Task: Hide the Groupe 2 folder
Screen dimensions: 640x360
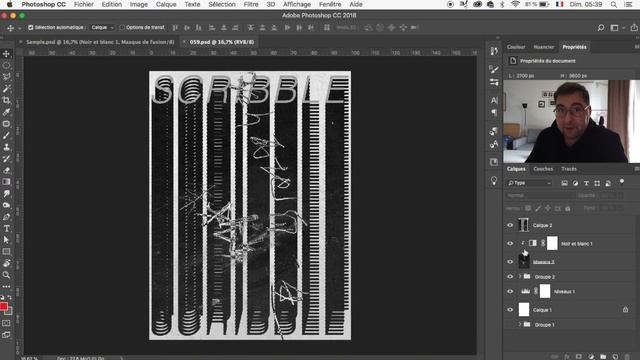Action: pos(510,277)
